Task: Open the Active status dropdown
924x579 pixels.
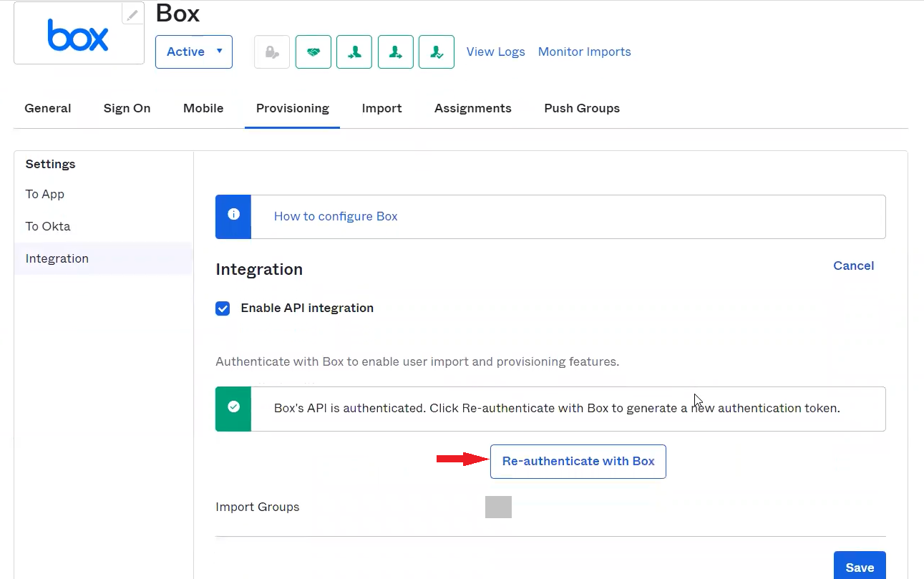Action: click(194, 52)
